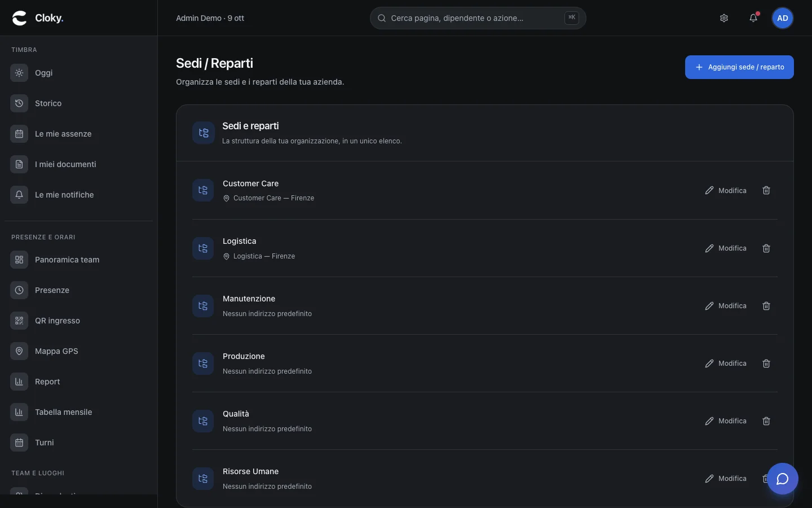This screenshot has width=812, height=508.
Task: Edit Logistica with Modifica
Action: pyautogui.click(x=726, y=248)
